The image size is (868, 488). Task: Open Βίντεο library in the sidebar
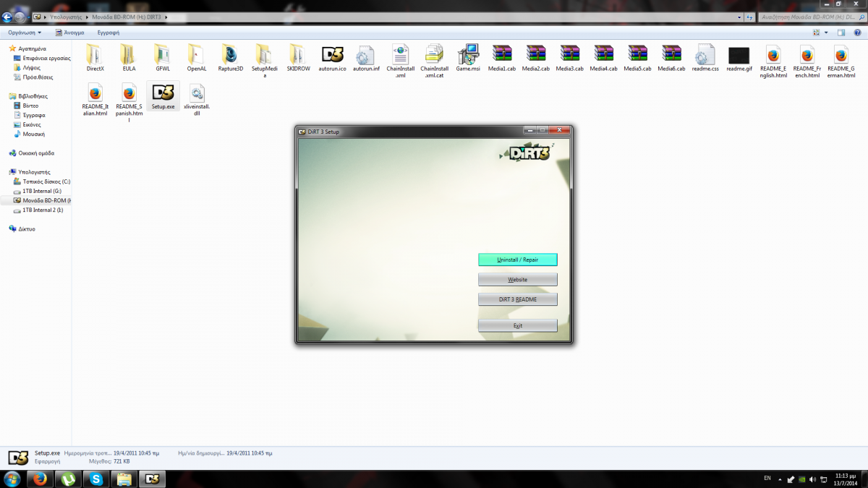(x=26, y=106)
